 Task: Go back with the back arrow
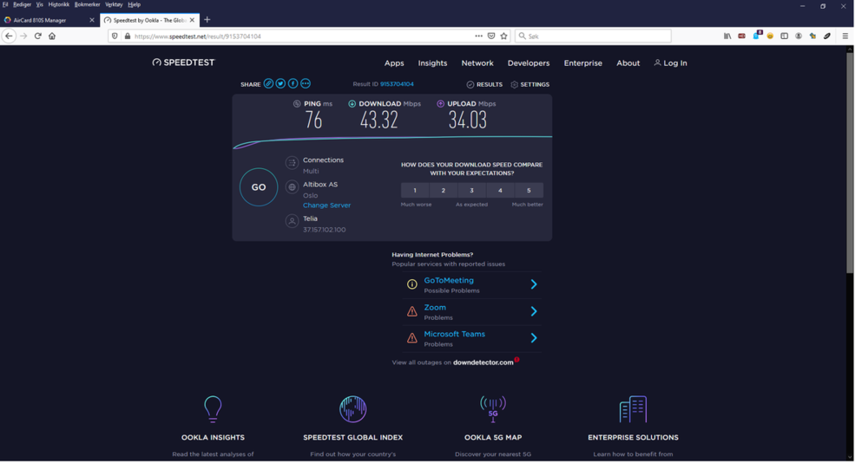tap(9, 36)
